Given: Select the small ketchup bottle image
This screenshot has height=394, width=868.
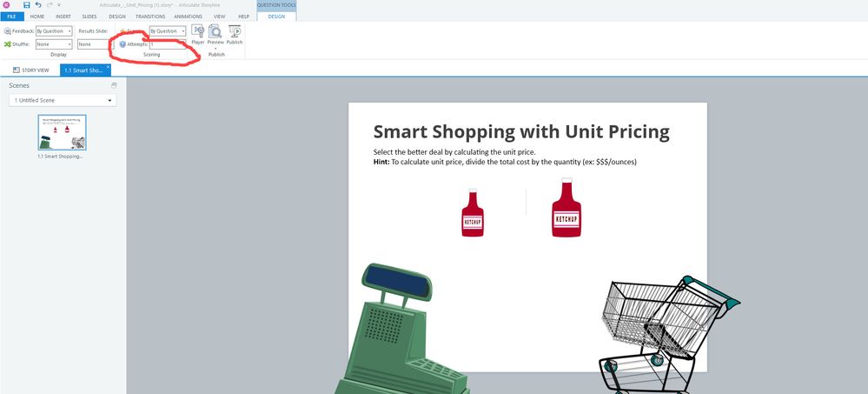Looking at the screenshot, I should point(473,213).
